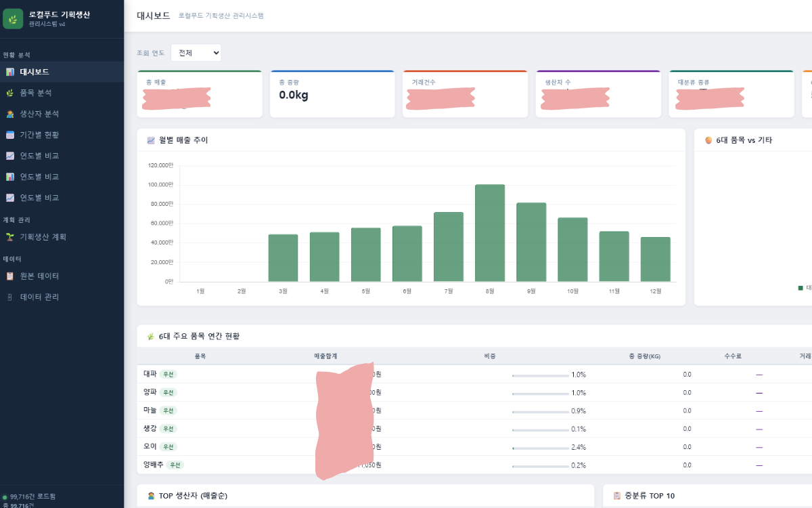Click the green status dot by 99,716건 로드됨
Image resolution: width=812 pixels, height=508 pixels.
point(5,497)
